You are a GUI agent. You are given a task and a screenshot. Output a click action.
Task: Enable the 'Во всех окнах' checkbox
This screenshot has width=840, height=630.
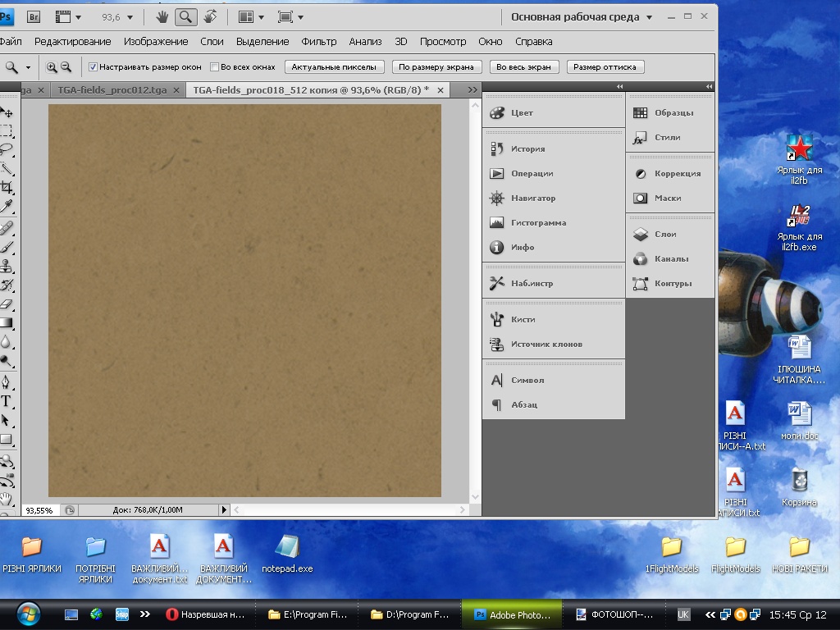coord(215,67)
